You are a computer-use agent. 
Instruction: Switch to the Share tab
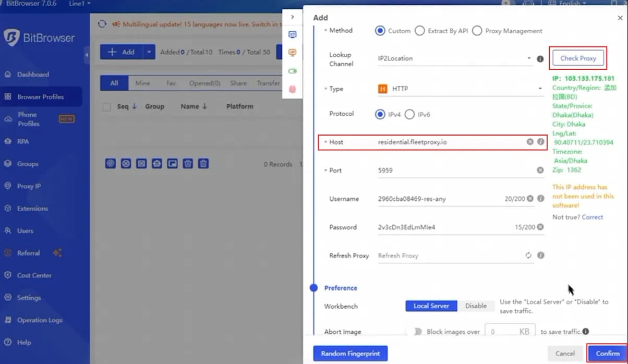click(x=238, y=83)
